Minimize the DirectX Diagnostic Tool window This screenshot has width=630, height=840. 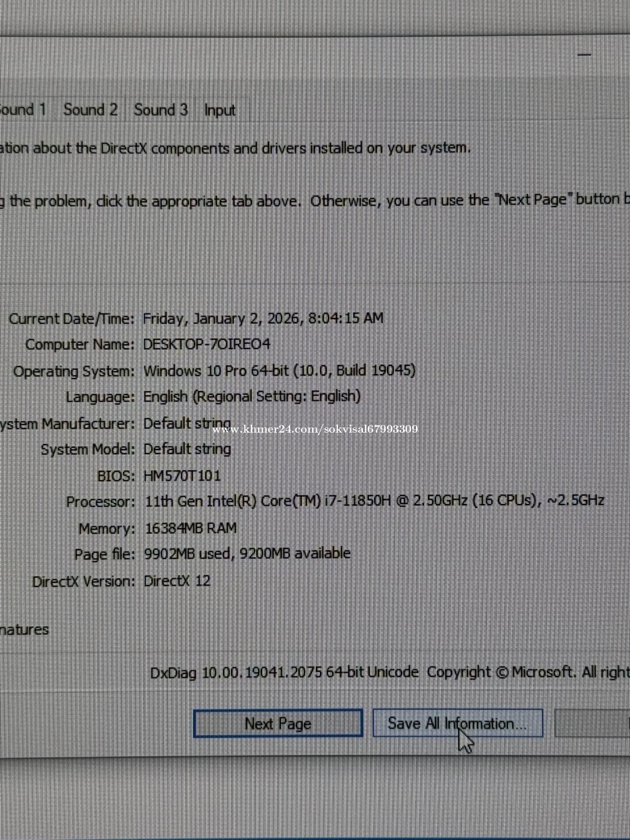(584, 55)
